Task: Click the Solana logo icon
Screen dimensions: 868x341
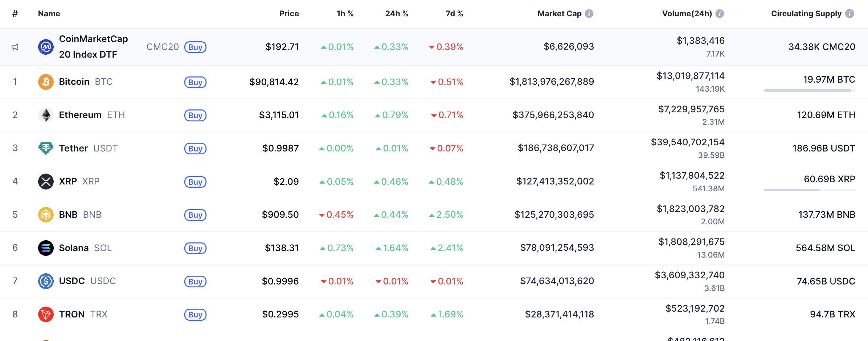Action: [46, 248]
